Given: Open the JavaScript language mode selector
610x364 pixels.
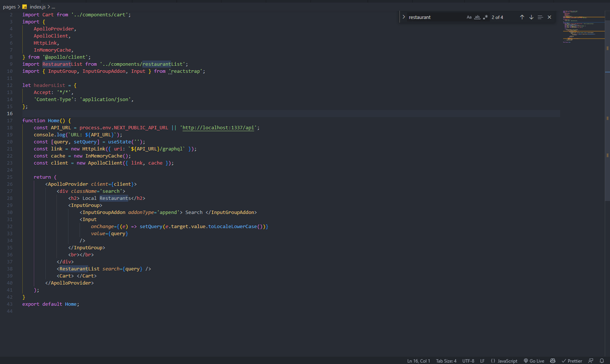Looking at the screenshot, I should (504, 361).
